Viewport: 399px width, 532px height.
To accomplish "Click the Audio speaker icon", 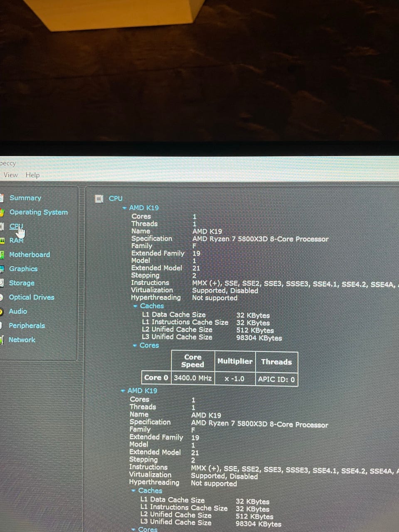I will pyautogui.click(x=2, y=311).
